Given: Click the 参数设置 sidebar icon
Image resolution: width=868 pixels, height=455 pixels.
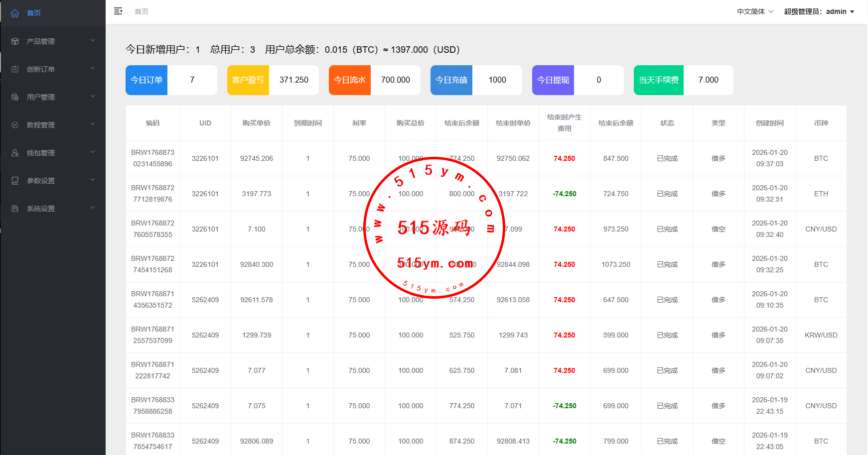Looking at the screenshot, I should tap(15, 181).
